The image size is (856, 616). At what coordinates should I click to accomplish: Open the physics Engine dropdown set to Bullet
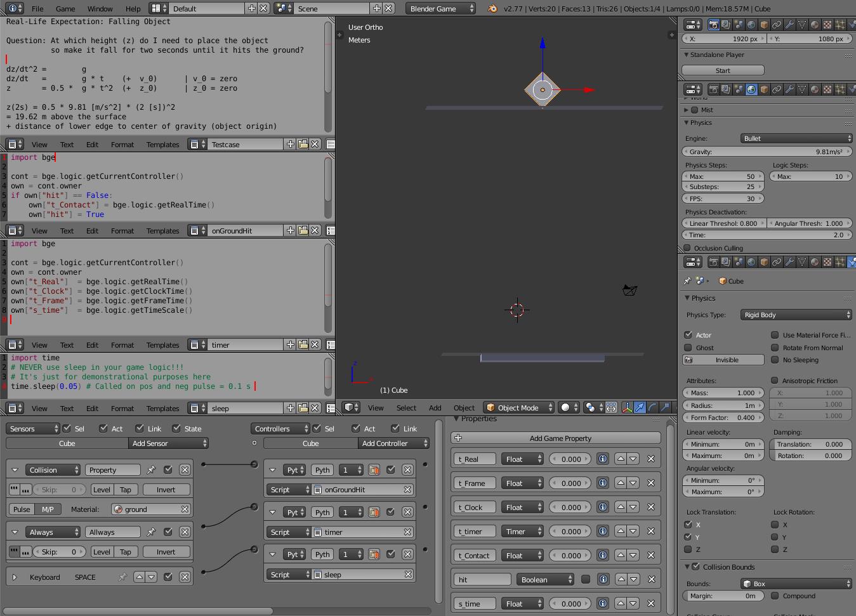pyautogui.click(x=796, y=138)
